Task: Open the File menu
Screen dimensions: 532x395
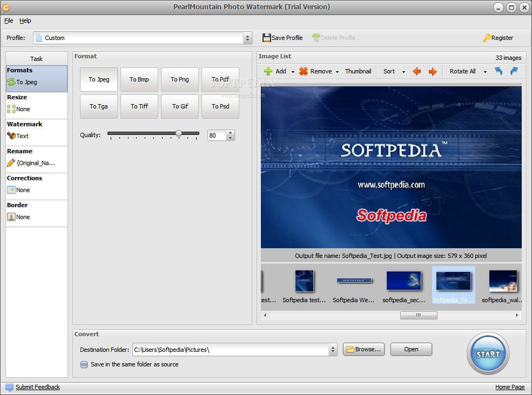Action: coord(9,21)
